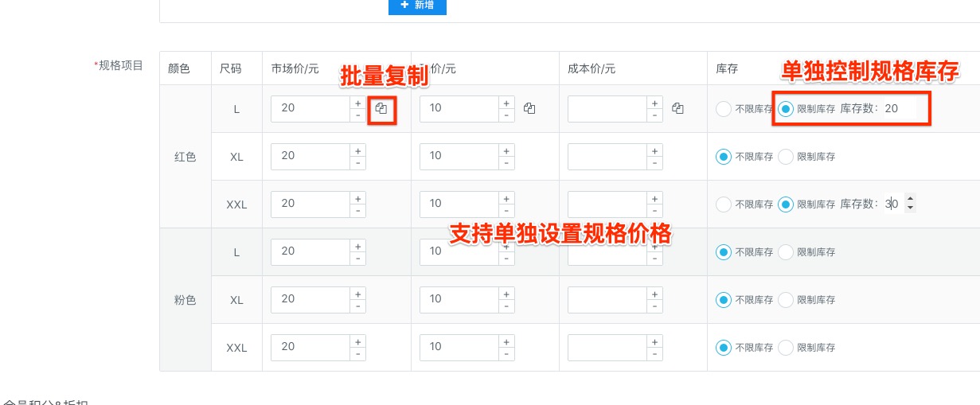Select 不限库存 for red L row
This screenshot has height=405, width=980.
(x=724, y=109)
